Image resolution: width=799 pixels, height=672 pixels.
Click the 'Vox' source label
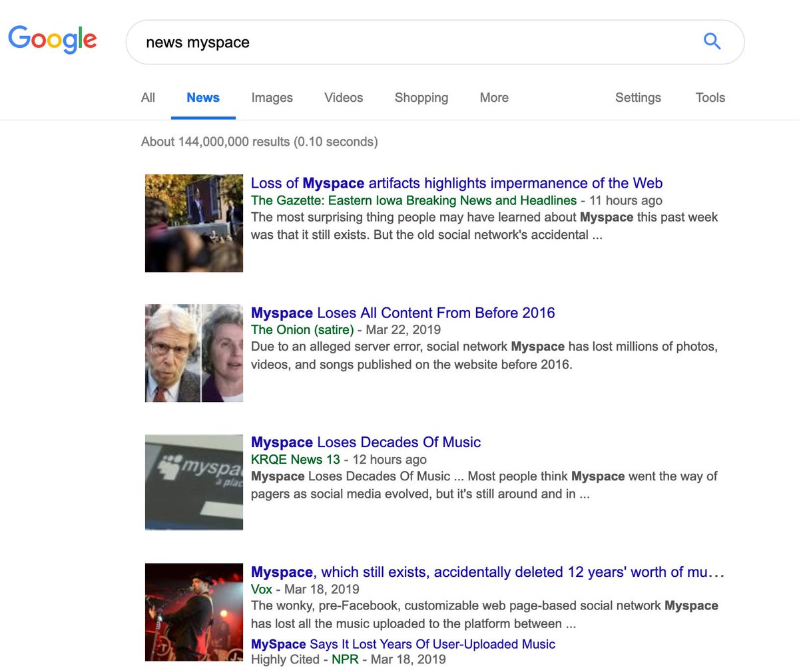[x=262, y=589]
